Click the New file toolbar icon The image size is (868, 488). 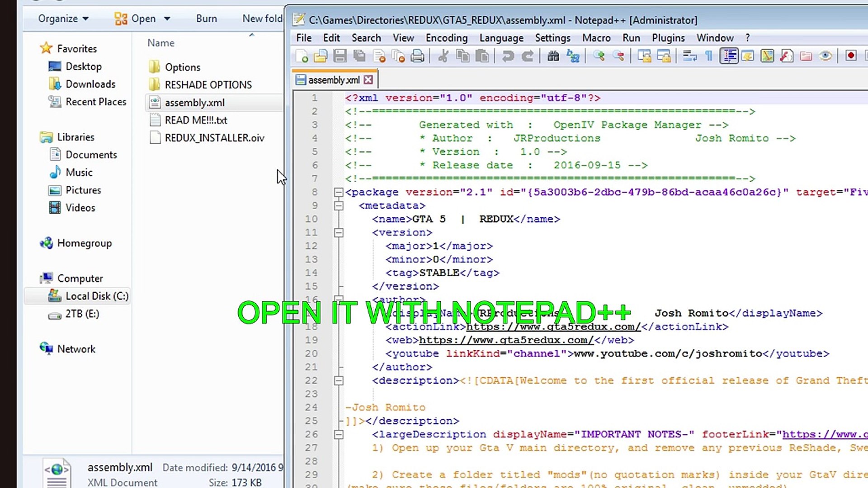coord(302,56)
